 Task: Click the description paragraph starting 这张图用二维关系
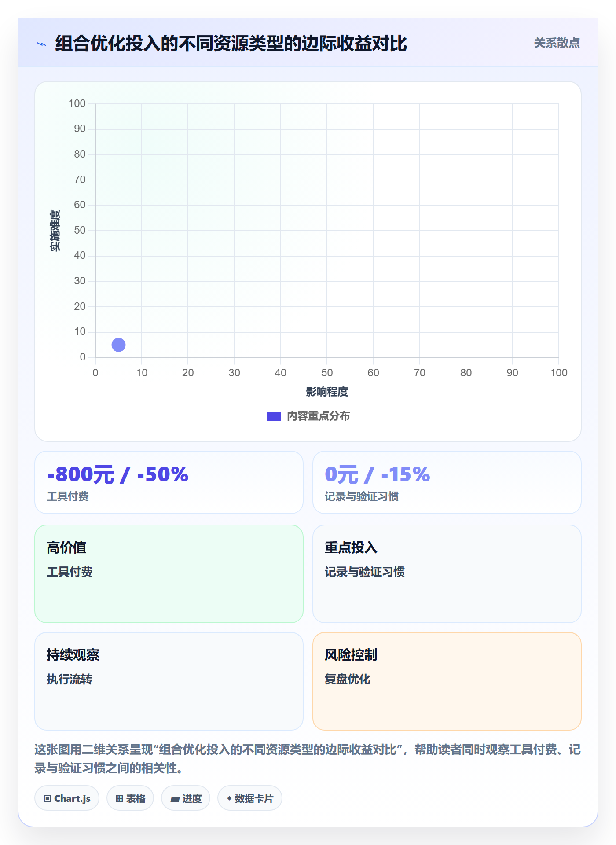(308, 759)
